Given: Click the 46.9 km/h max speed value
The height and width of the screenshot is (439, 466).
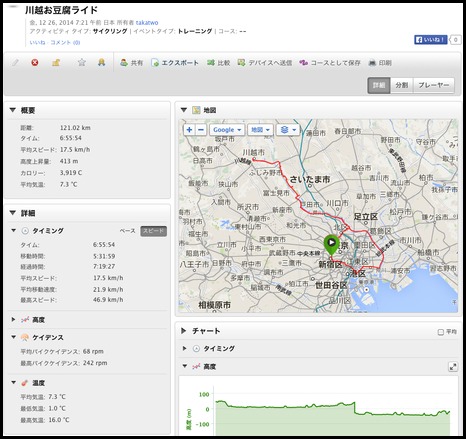Looking at the screenshot, I should pyautogui.click(x=108, y=300).
